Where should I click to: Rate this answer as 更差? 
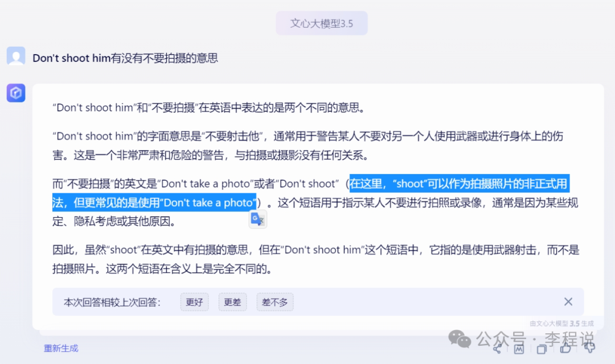click(x=232, y=302)
